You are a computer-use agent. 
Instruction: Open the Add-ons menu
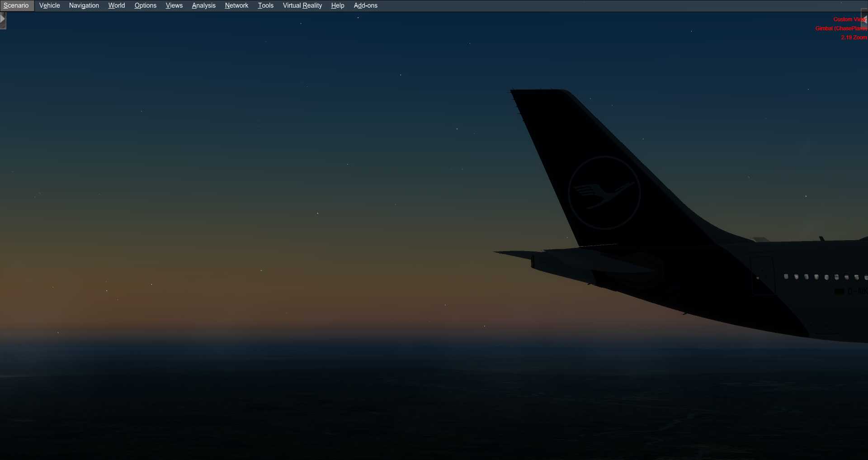coord(365,5)
